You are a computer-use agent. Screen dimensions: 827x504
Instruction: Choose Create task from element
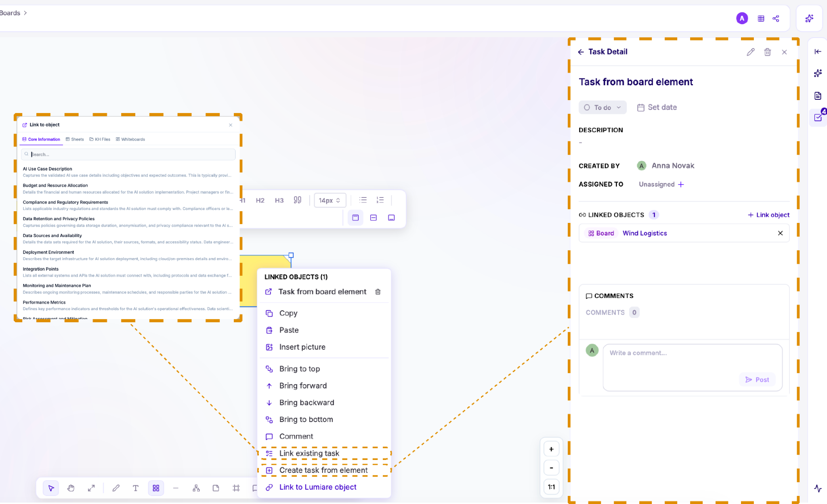(324, 470)
